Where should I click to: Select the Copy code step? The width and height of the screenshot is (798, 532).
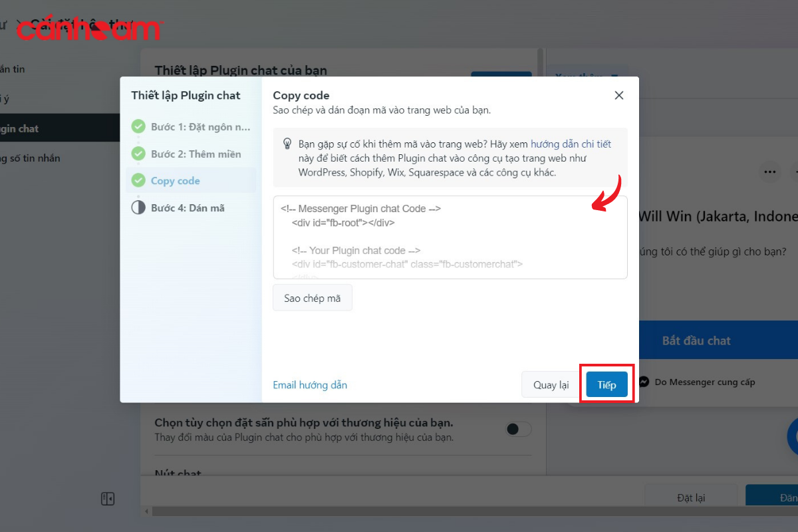(191, 181)
